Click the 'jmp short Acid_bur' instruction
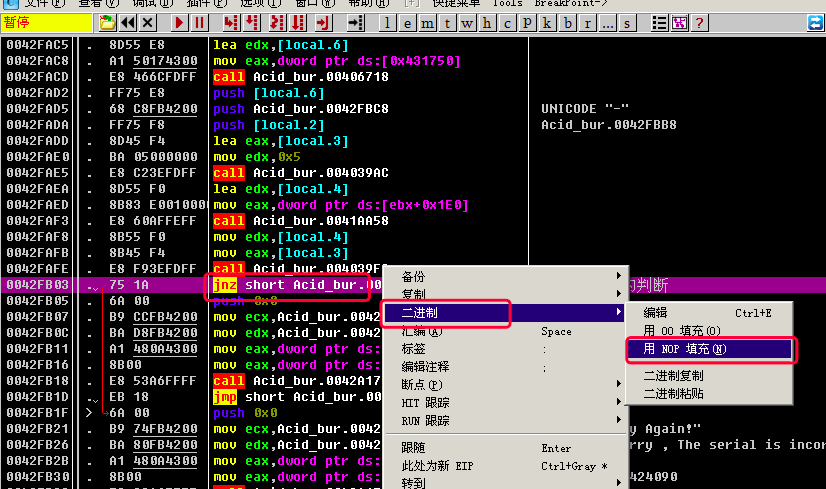This screenshot has height=489, width=826. 297,397
